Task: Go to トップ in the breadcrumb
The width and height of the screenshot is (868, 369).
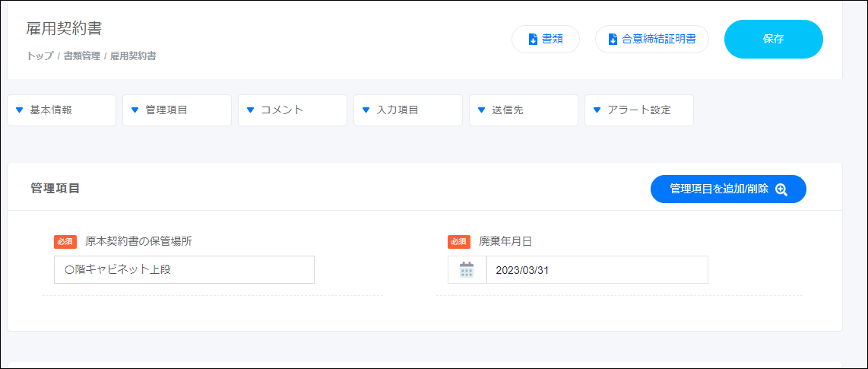Action: [x=40, y=56]
